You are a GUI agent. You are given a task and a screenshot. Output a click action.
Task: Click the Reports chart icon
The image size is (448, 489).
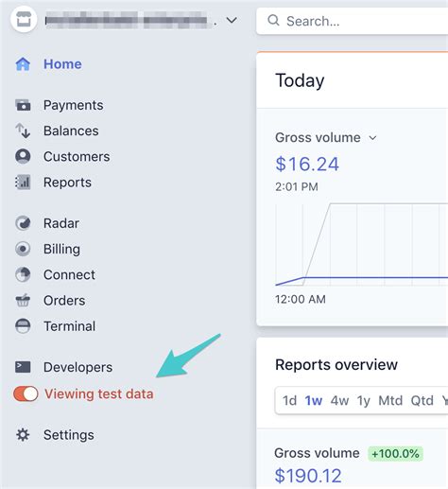tap(23, 183)
